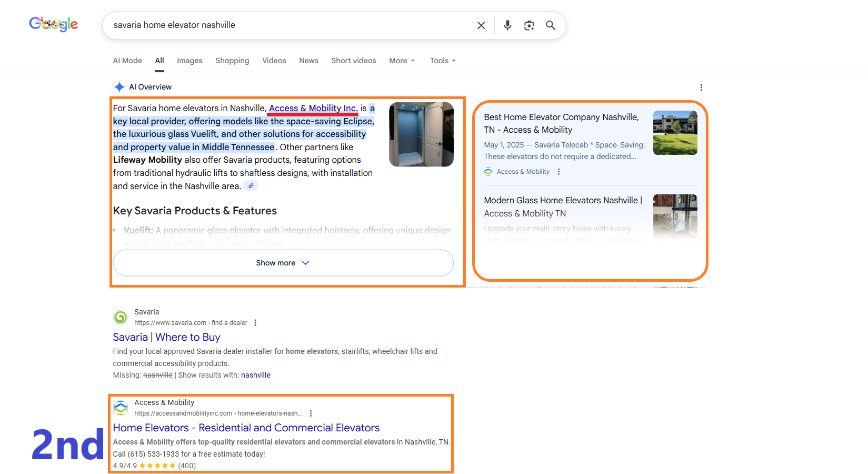
Task: Click the glass elevator thumbnail in second source card
Action: [675, 216]
